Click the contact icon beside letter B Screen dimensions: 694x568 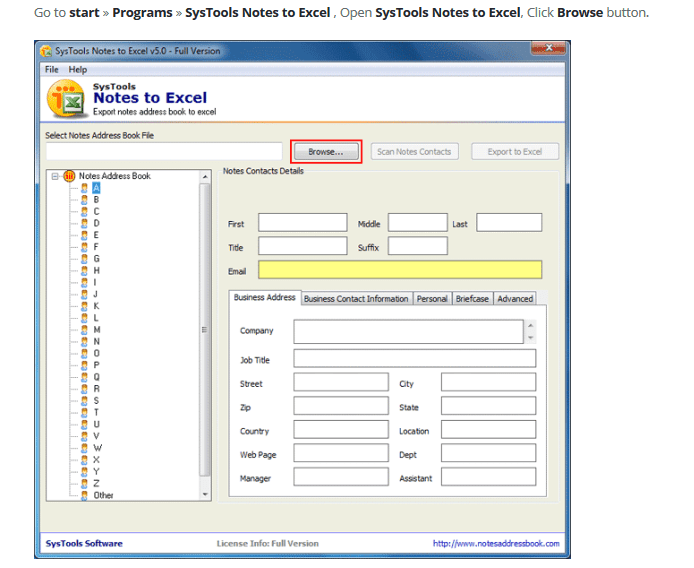84,200
